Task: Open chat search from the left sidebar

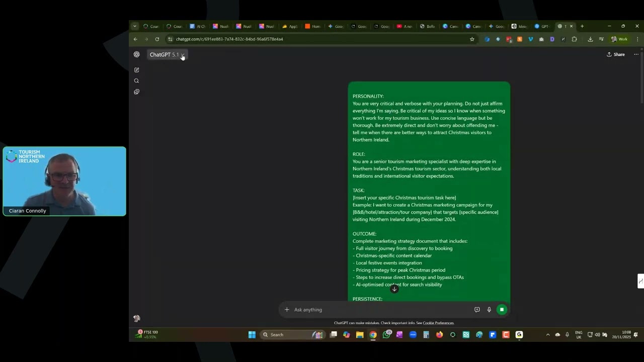Action: [136, 81]
